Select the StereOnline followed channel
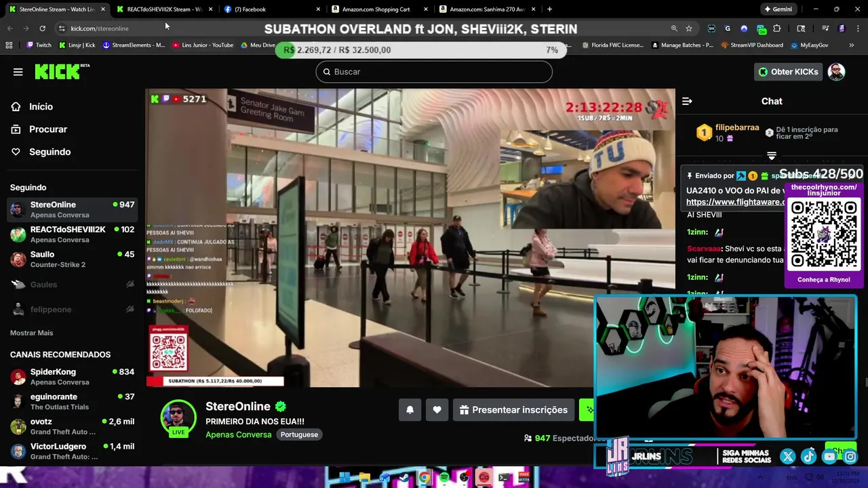 (72, 209)
